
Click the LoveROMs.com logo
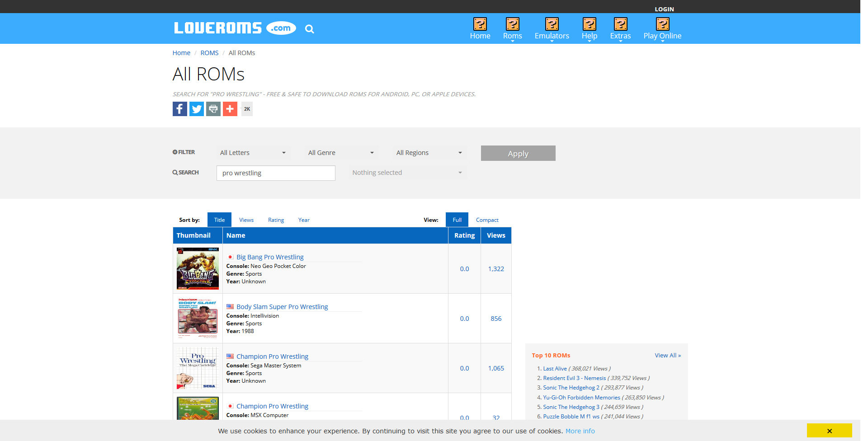235,28
